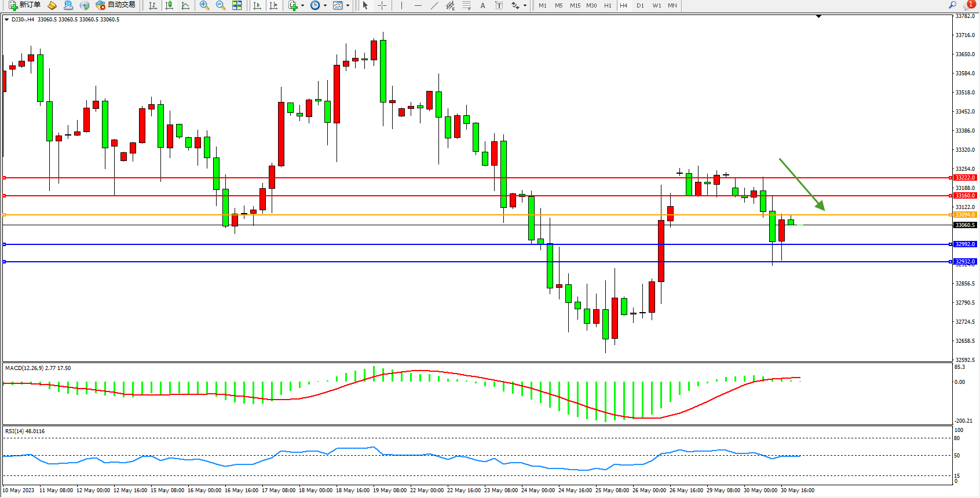Image resolution: width=980 pixels, height=498 pixels.
Task: Switch chart to candlestick mode
Action: pos(169,5)
